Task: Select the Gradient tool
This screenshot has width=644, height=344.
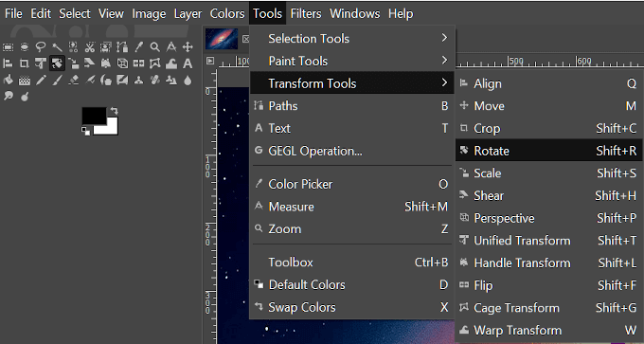Action: (x=25, y=81)
